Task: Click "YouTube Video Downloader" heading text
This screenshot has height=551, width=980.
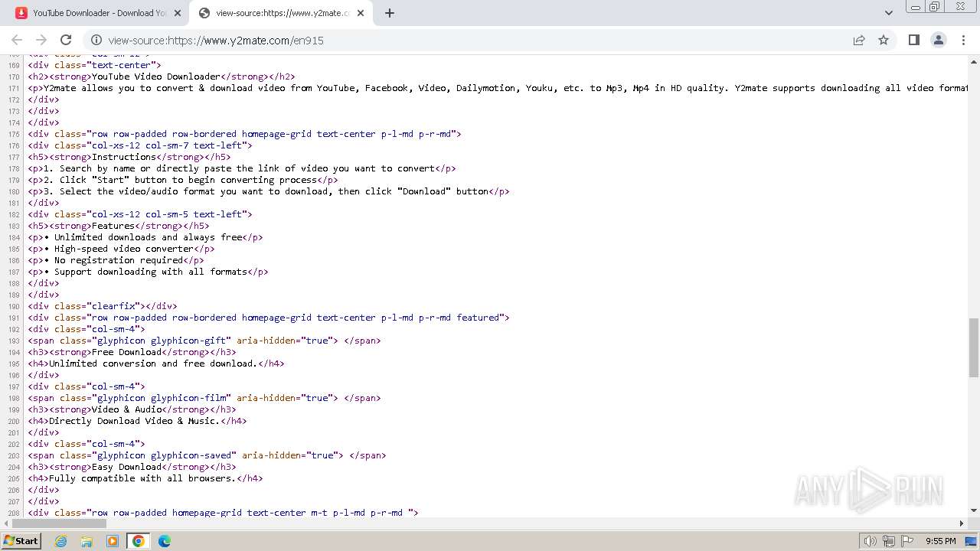Action: (x=155, y=77)
